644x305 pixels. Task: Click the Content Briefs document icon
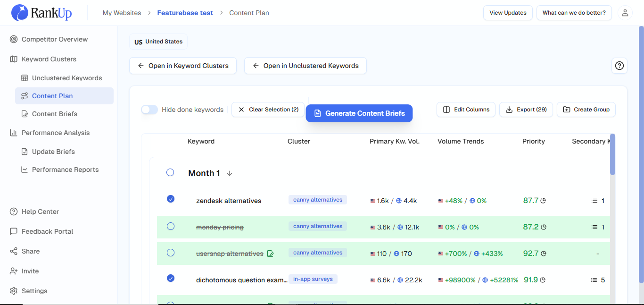coord(25,114)
